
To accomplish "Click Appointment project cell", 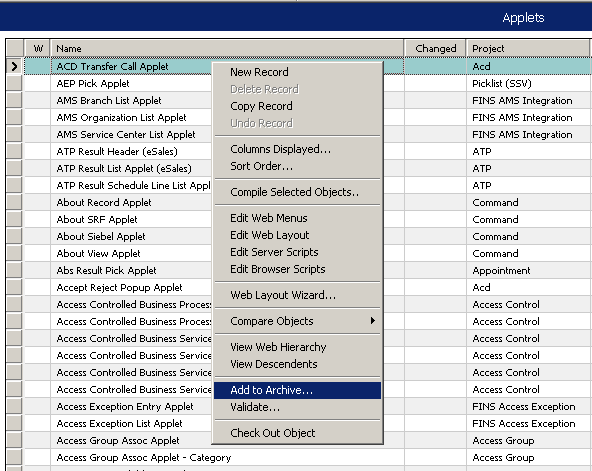I will (x=528, y=271).
